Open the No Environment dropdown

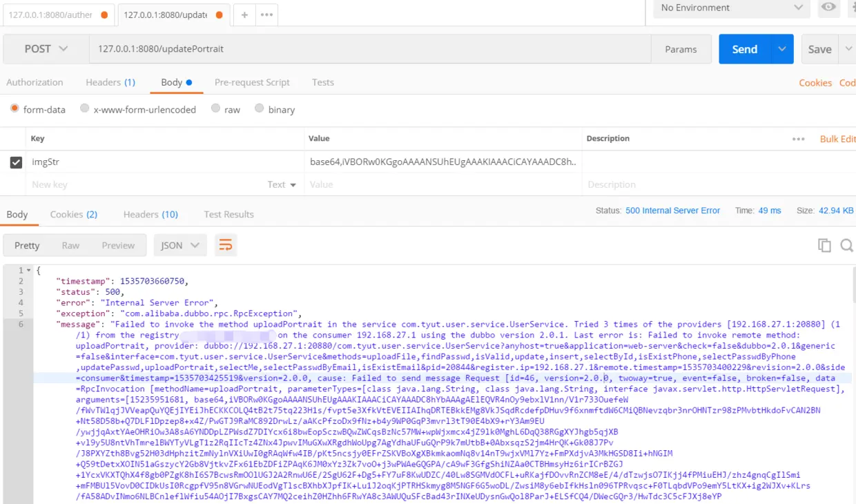(731, 8)
